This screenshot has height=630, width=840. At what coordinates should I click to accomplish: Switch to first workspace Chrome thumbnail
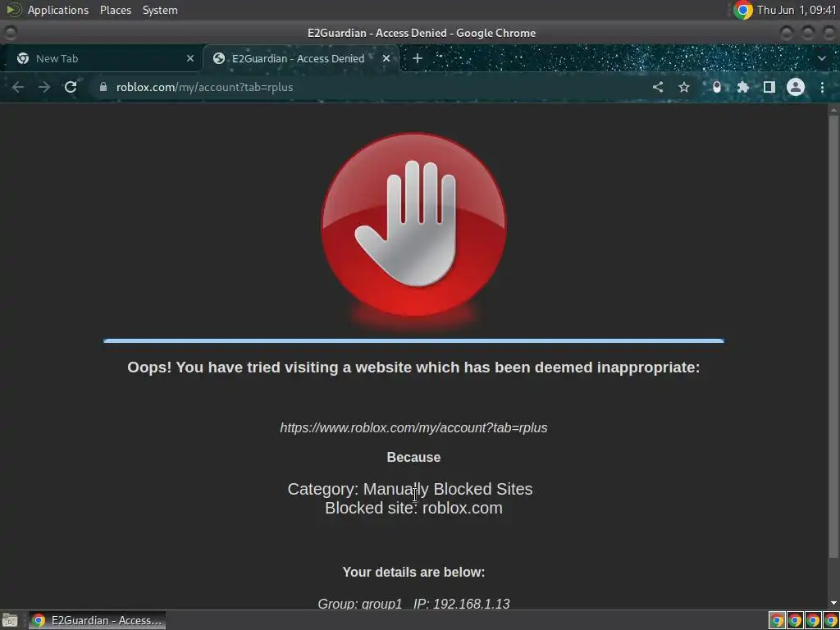pyautogui.click(x=777, y=620)
